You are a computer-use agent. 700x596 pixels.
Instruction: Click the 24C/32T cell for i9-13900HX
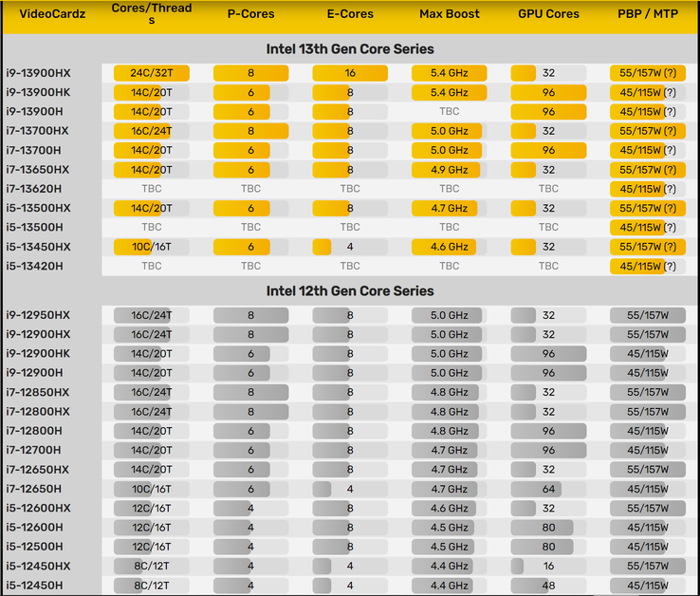152,73
